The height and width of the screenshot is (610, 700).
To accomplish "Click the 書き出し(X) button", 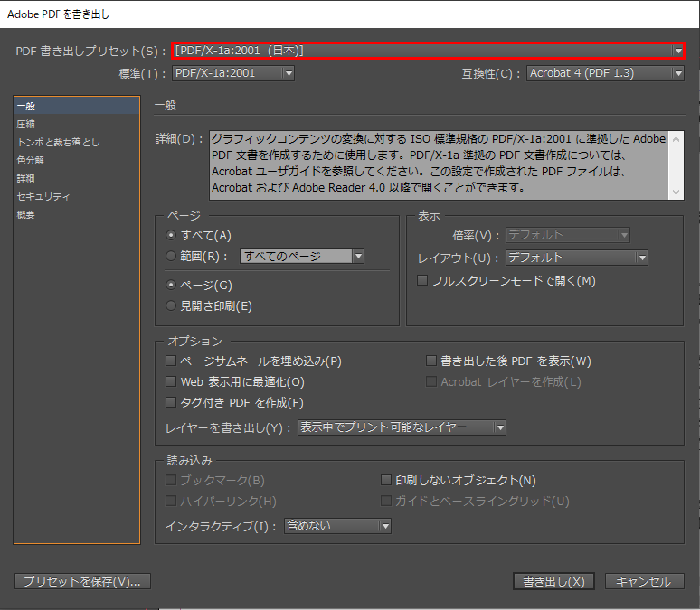I will [x=553, y=581].
